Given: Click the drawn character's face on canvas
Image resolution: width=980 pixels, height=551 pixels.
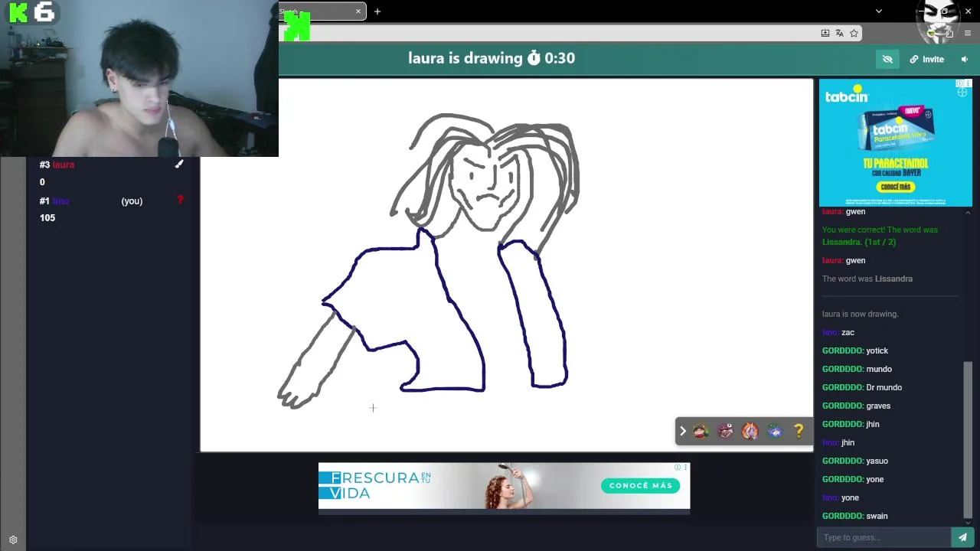Looking at the screenshot, I should (x=488, y=187).
